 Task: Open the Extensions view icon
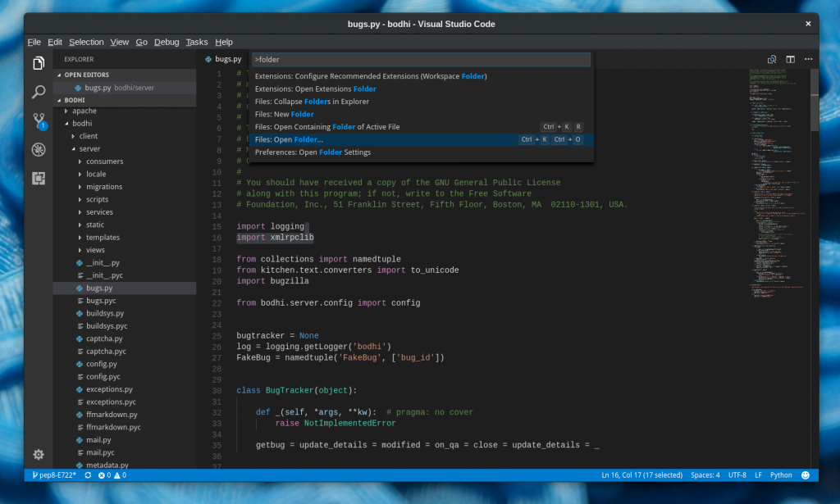click(38, 178)
